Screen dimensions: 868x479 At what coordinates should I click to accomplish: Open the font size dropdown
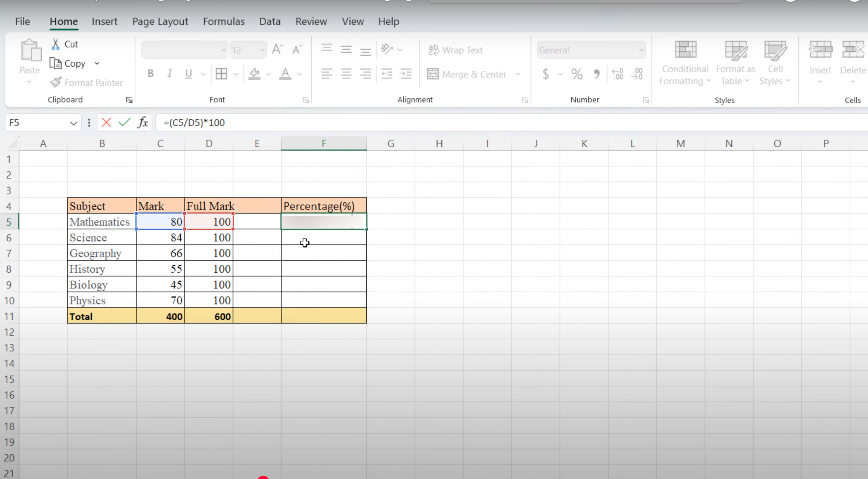262,50
